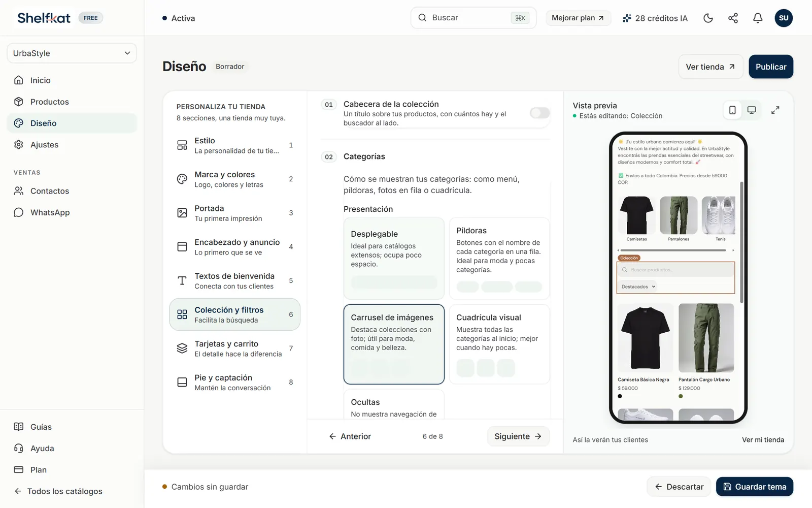The image size is (812, 508).
Task: Go to Inicio in sidebar
Action: 72,80
